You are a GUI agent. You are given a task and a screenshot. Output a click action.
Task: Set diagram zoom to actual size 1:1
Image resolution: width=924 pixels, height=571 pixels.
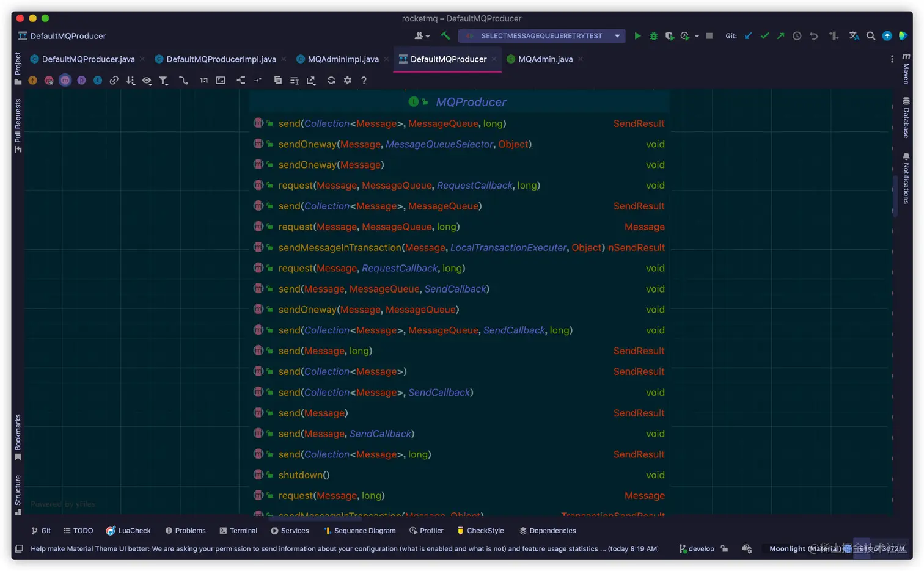pos(204,80)
